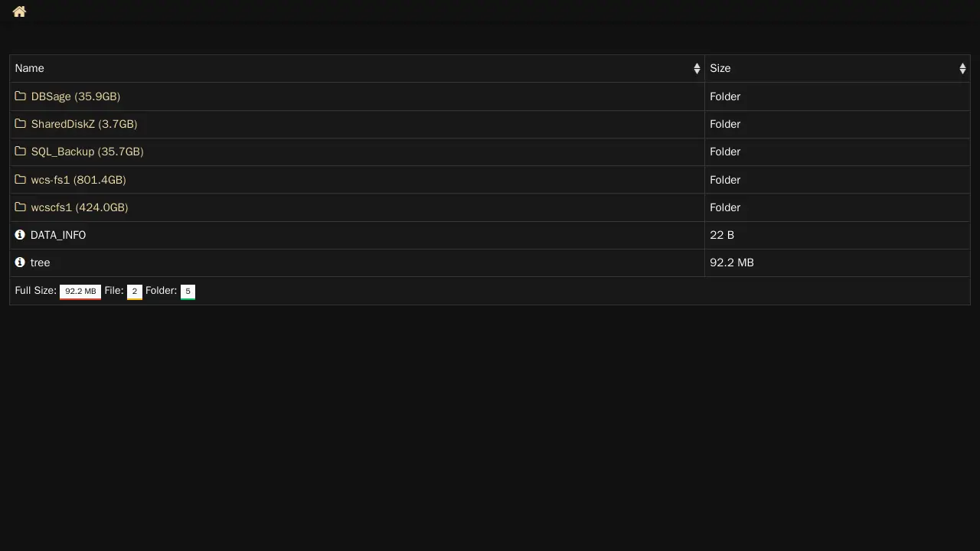Open the wcs-fs1 (801.4GB) folder
Viewport: 980px width, 551px height.
[78, 180]
